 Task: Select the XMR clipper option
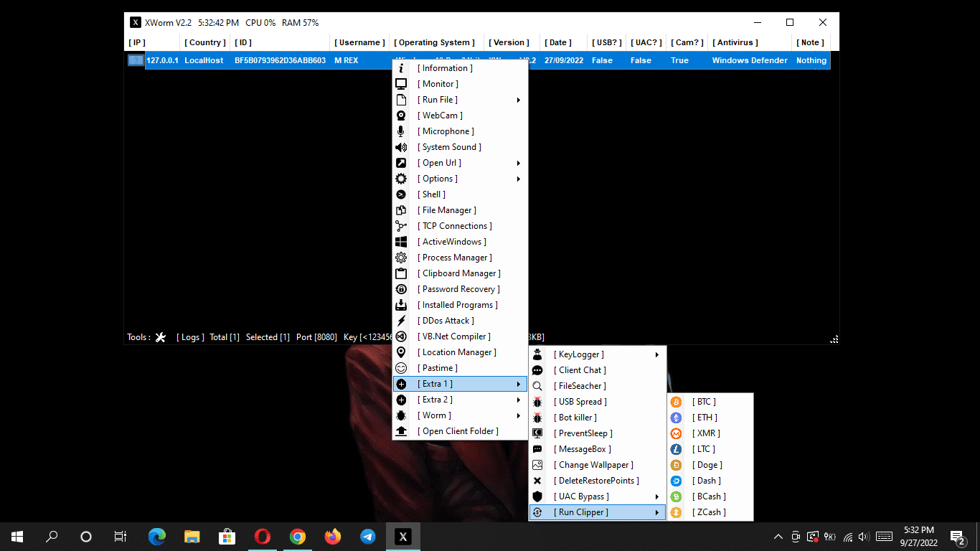click(705, 433)
